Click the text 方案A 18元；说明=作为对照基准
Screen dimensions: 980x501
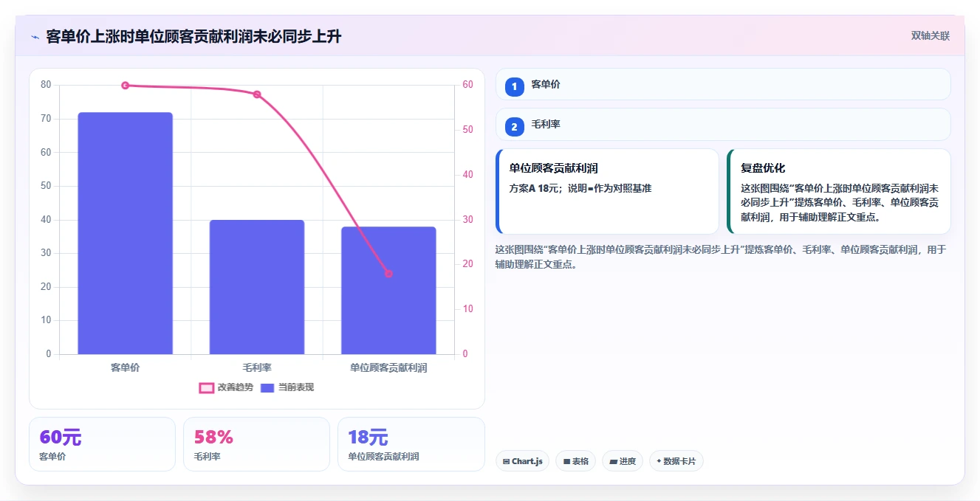tap(580, 188)
